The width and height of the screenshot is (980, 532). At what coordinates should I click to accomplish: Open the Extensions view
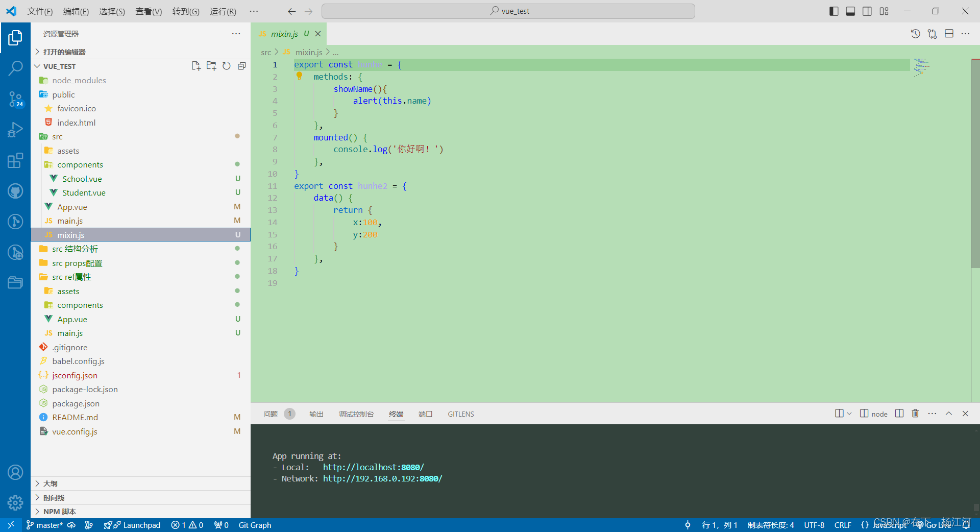point(15,160)
